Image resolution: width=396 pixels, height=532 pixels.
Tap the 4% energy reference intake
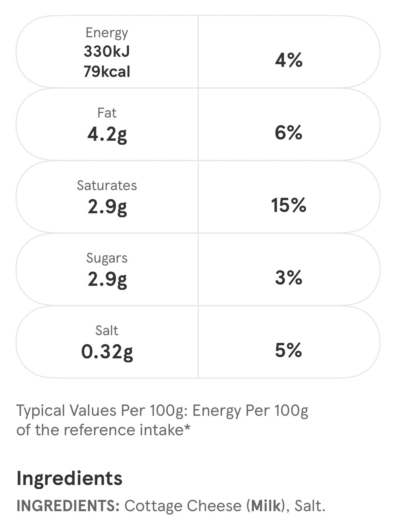(x=289, y=61)
